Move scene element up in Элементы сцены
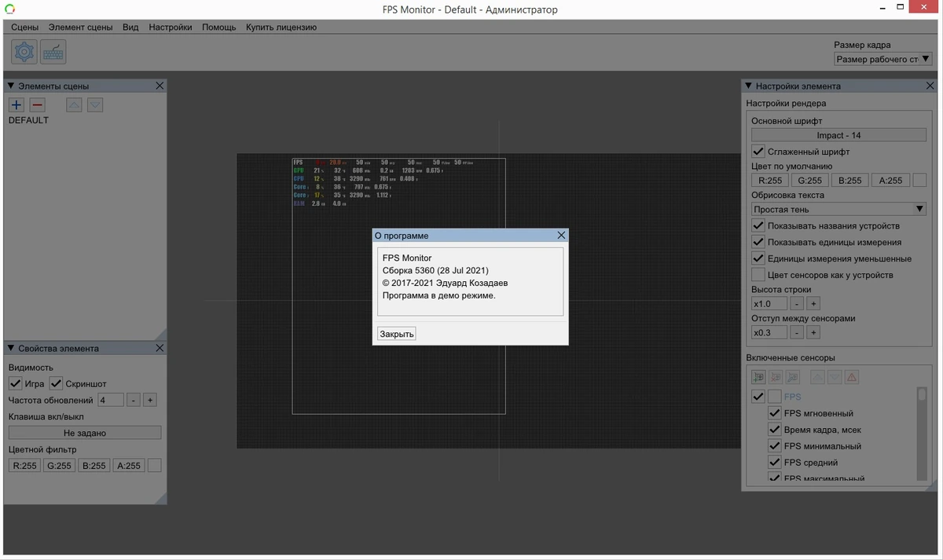Viewport: 943px width, 560px height. point(74,104)
